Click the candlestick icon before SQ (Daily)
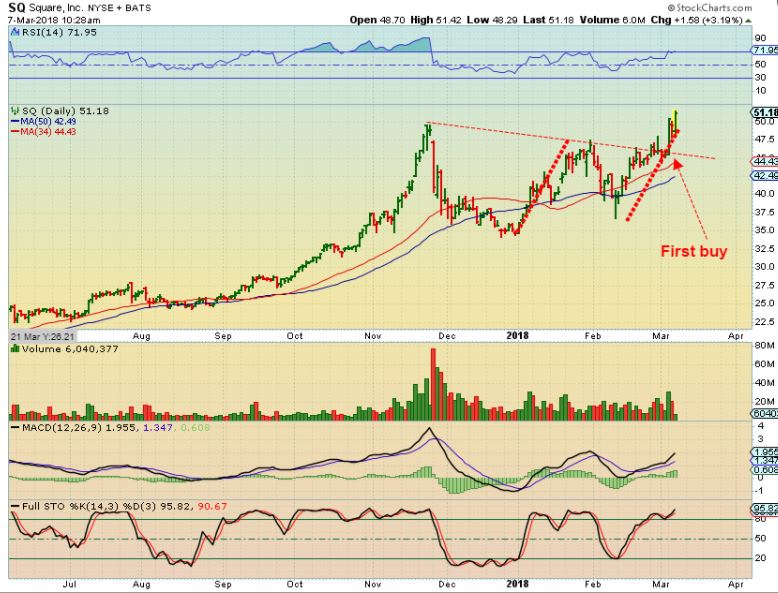The image size is (778, 593). tap(14, 111)
